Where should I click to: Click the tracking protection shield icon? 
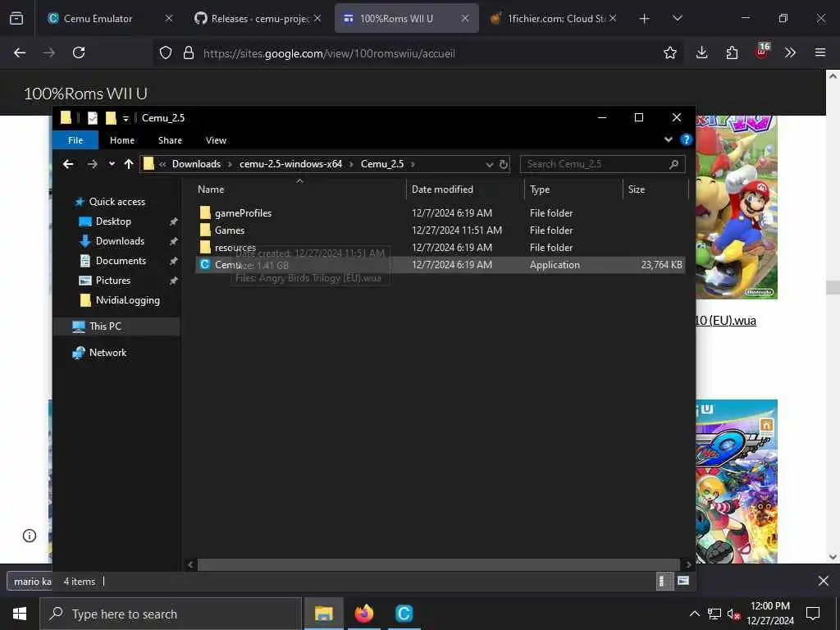point(166,52)
